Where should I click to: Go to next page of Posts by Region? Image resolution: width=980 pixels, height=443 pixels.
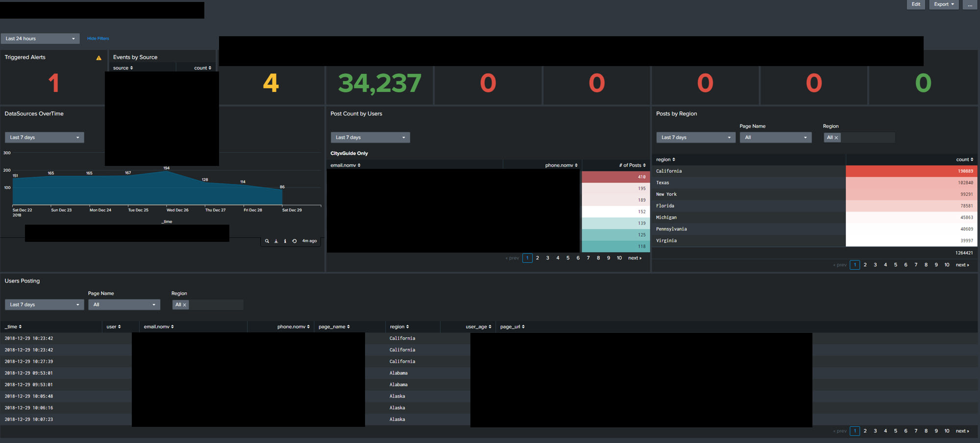962,265
